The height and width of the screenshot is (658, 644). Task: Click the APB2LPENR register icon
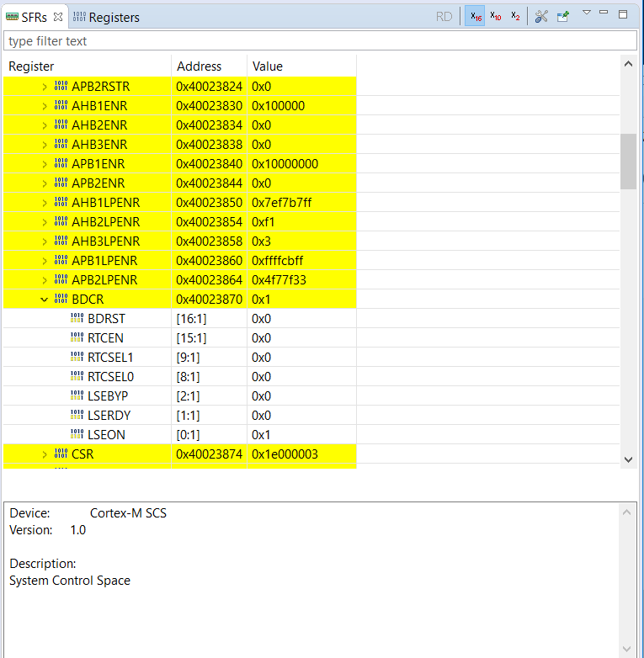[x=61, y=279]
